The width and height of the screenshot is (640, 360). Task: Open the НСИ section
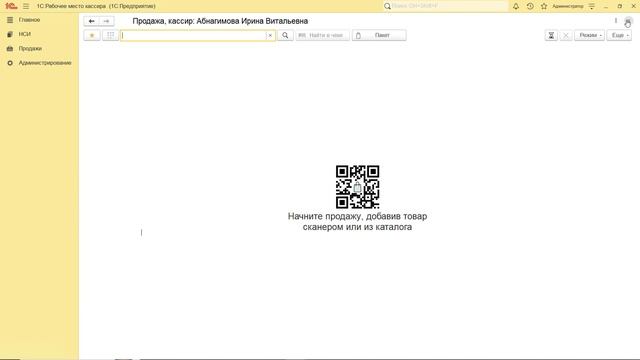tap(24, 34)
